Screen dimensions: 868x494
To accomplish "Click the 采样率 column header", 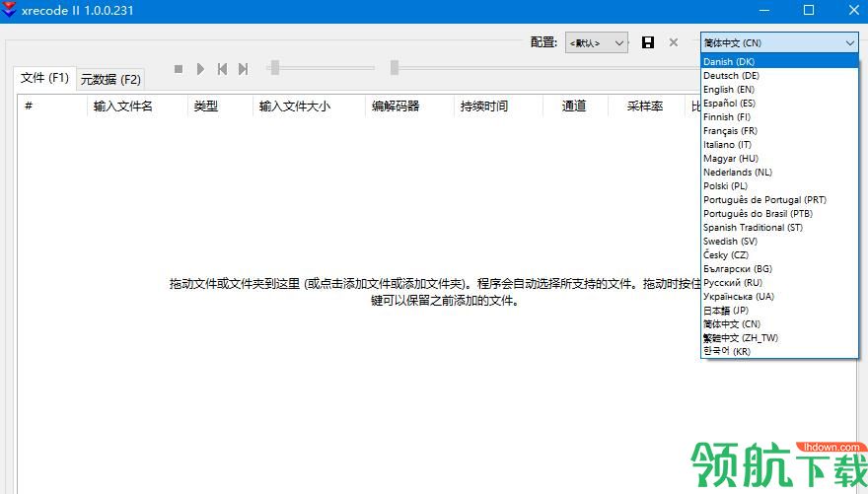I will tap(647, 106).
